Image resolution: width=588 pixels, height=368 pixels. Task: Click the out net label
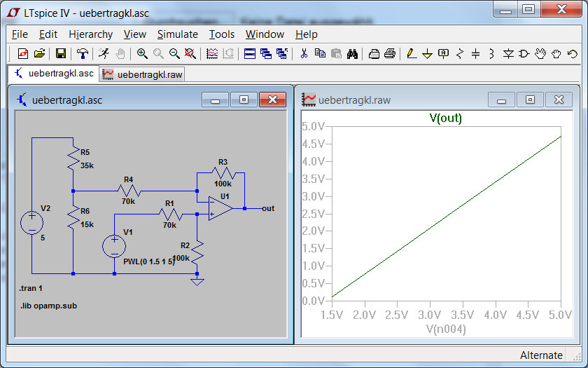click(x=268, y=208)
